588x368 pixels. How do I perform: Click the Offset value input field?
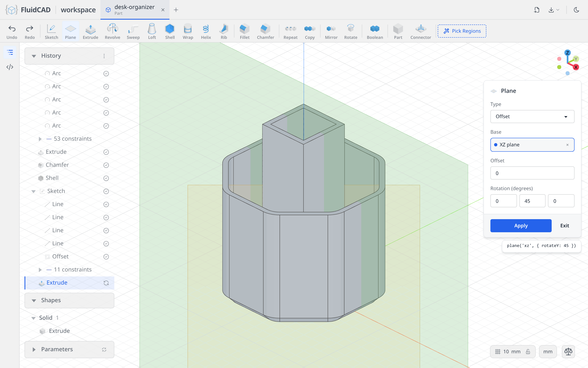pos(532,173)
